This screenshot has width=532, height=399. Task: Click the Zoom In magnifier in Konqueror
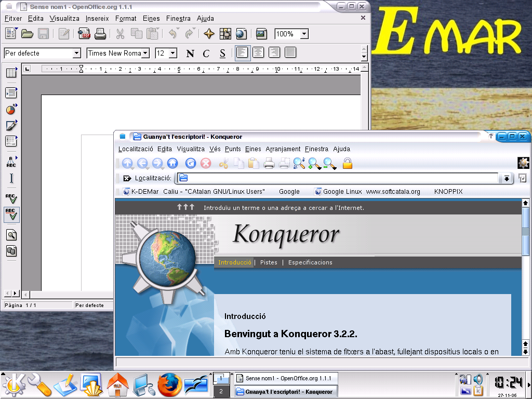(314, 164)
